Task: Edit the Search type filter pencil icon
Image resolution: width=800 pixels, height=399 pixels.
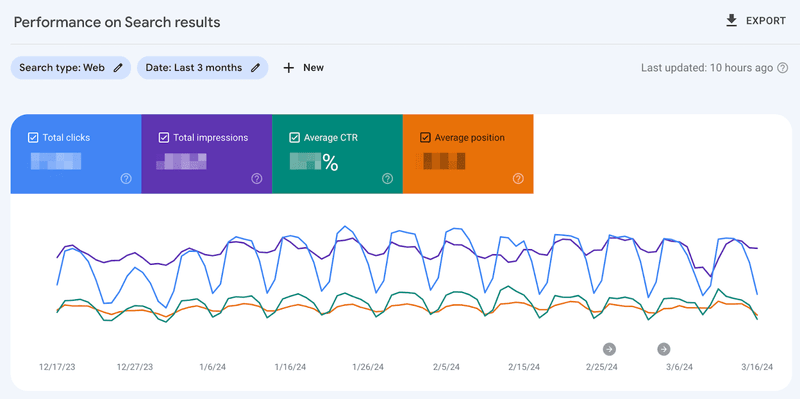Action: pos(118,68)
